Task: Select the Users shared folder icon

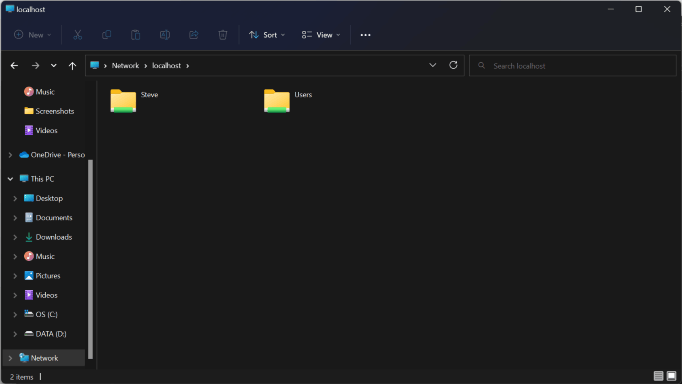Action: pos(277,101)
